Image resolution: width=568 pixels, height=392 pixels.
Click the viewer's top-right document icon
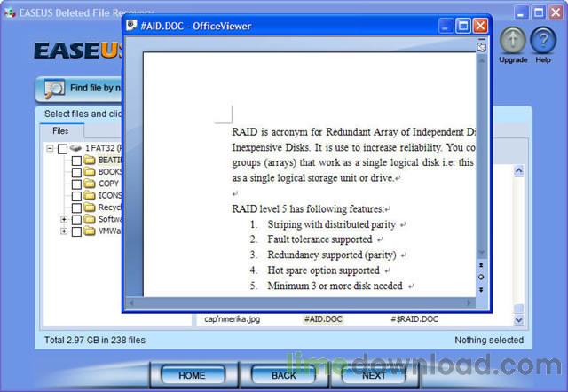pyautogui.click(x=481, y=46)
